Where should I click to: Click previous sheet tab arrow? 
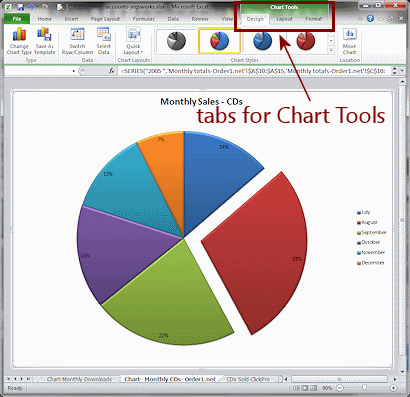coord(15,379)
